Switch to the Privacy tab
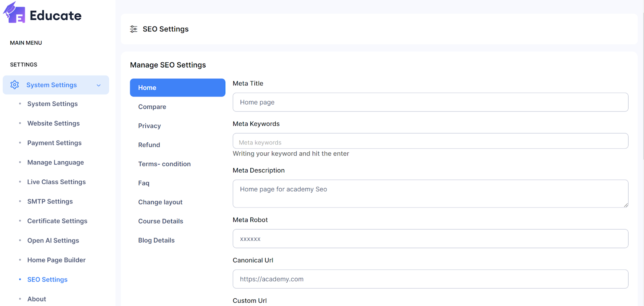The image size is (644, 306). point(149,126)
